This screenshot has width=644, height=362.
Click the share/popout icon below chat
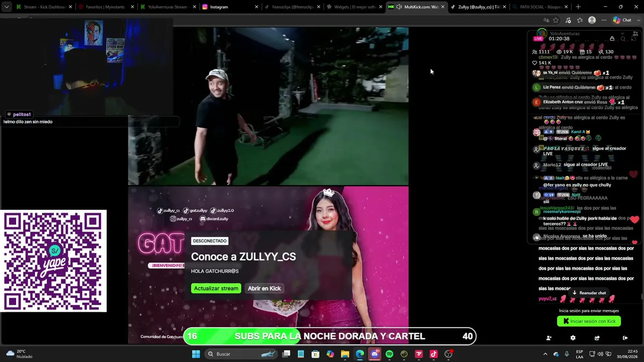tap(597, 338)
